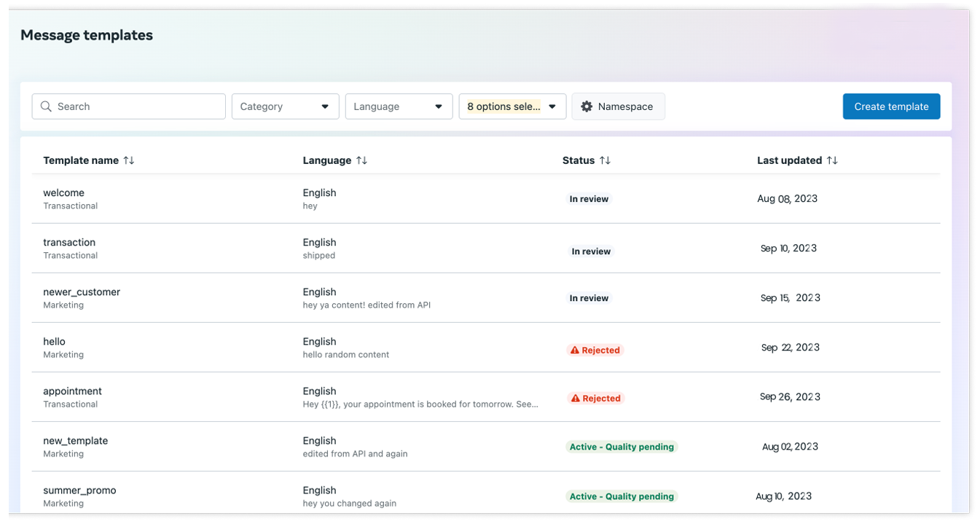Image resolution: width=980 pixels, height=524 pixels.
Task: Click the Namespace gear icon
Action: 587,106
